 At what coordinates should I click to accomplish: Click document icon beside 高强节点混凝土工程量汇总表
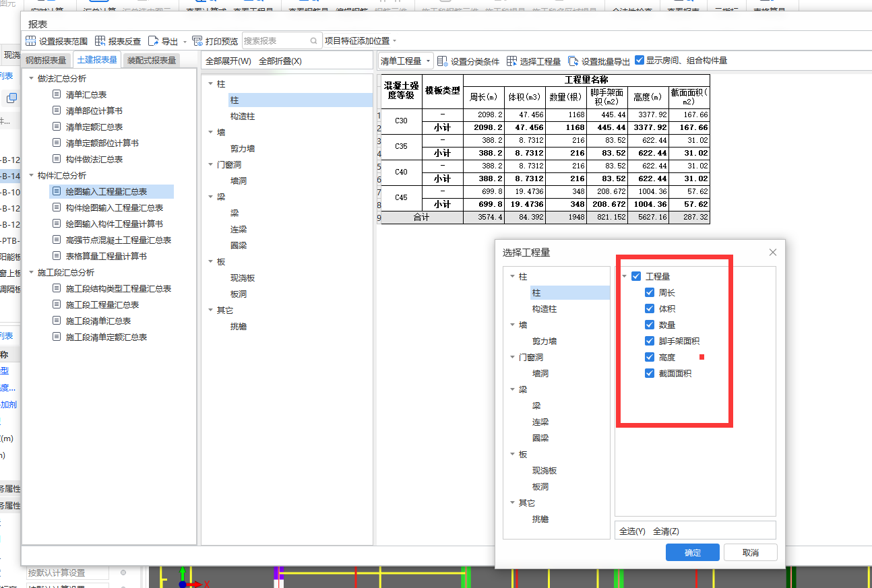[x=57, y=240]
